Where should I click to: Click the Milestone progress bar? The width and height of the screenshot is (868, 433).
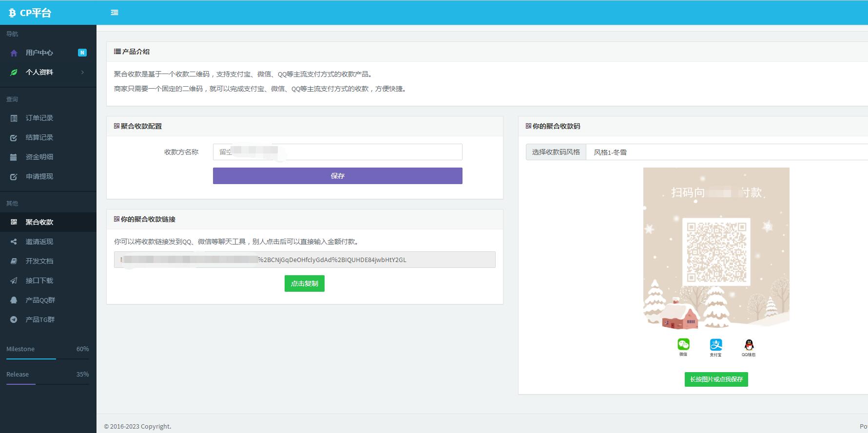(47, 359)
